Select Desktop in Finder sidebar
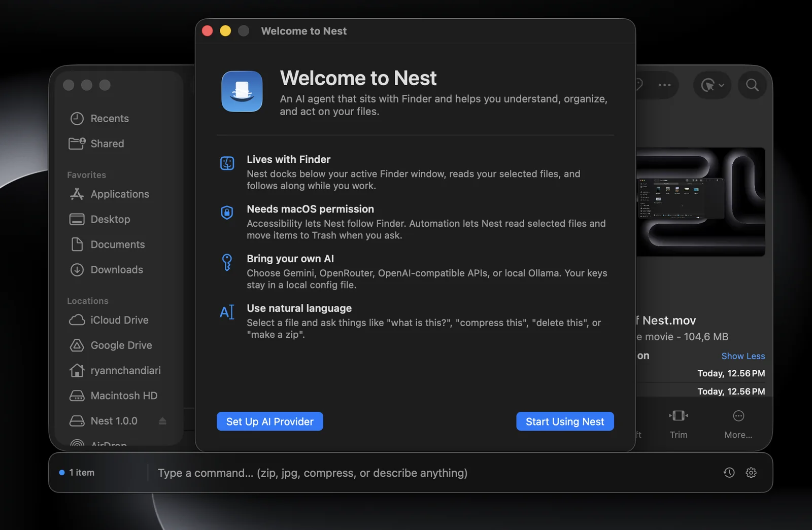This screenshot has height=530, width=812. coord(100,220)
